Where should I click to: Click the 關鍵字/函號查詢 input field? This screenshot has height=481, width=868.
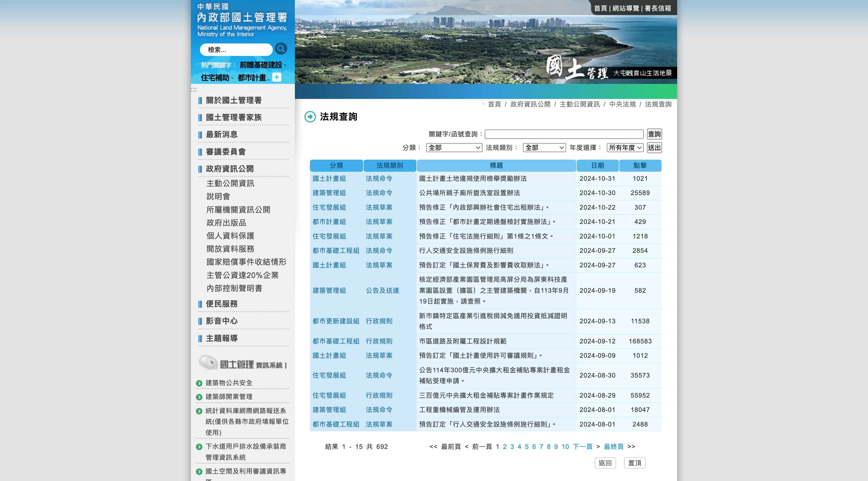click(x=564, y=134)
